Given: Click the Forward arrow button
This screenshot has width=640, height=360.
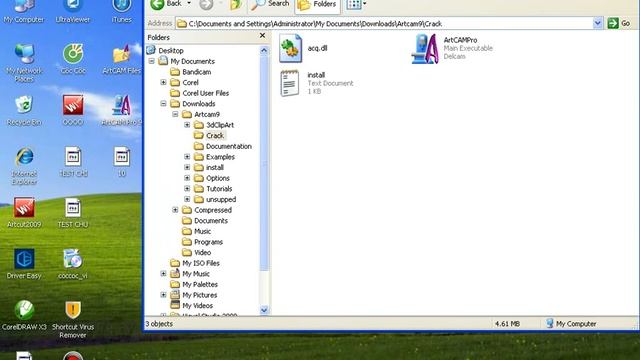Looking at the screenshot, I should click(206, 4).
